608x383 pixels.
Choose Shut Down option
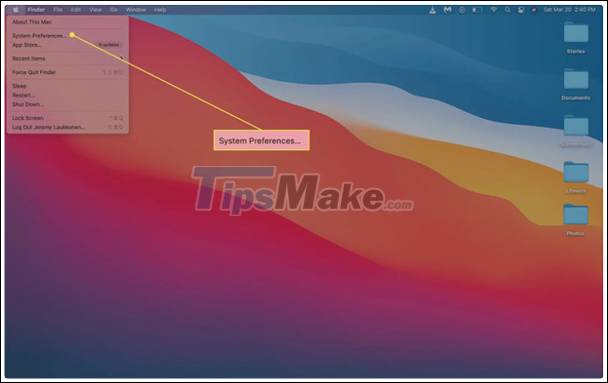pyautogui.click(x=67, y=104)
